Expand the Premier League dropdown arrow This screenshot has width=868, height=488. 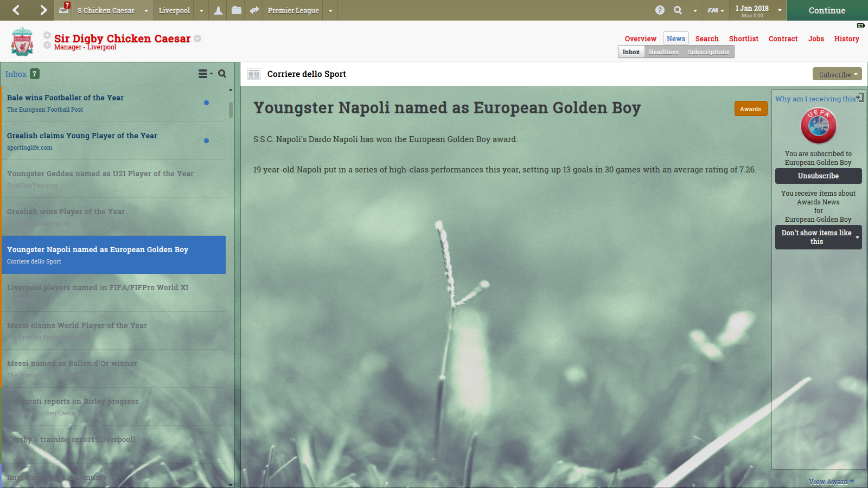click(x=330, y=10)
